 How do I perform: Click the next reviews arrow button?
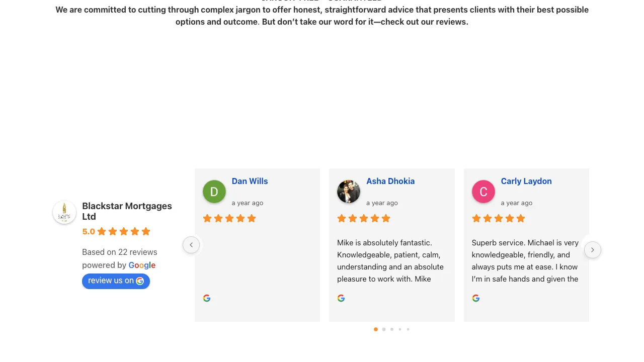[x=593, y=250]
